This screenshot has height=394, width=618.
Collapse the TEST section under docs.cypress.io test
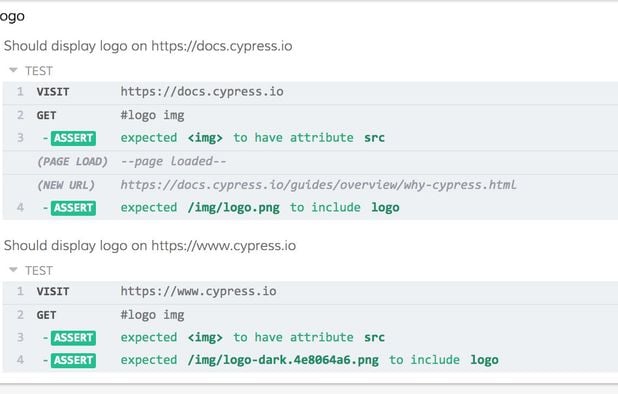click(x=31, y=71)
